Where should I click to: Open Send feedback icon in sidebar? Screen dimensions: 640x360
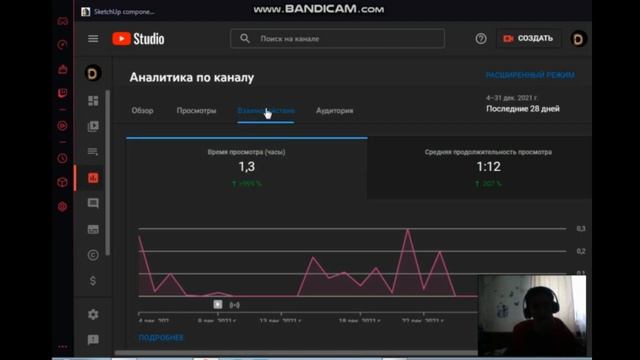[x=93, y=340]
